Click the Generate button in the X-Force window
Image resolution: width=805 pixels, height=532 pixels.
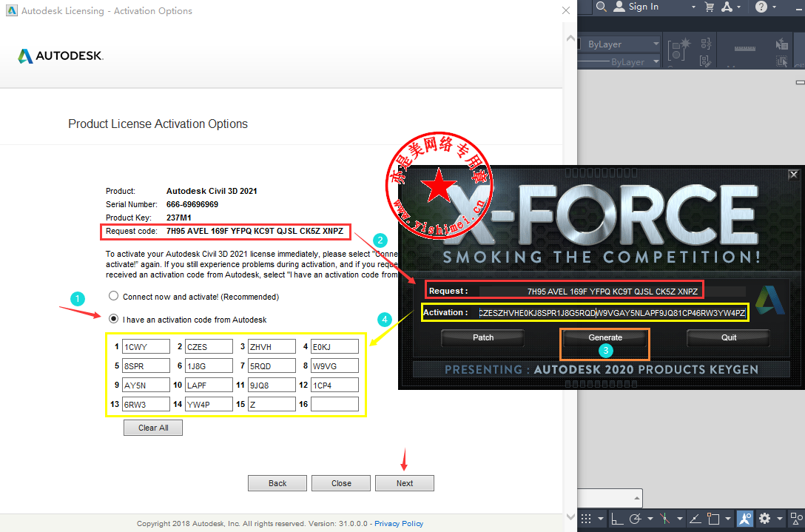tap(604, 337)
